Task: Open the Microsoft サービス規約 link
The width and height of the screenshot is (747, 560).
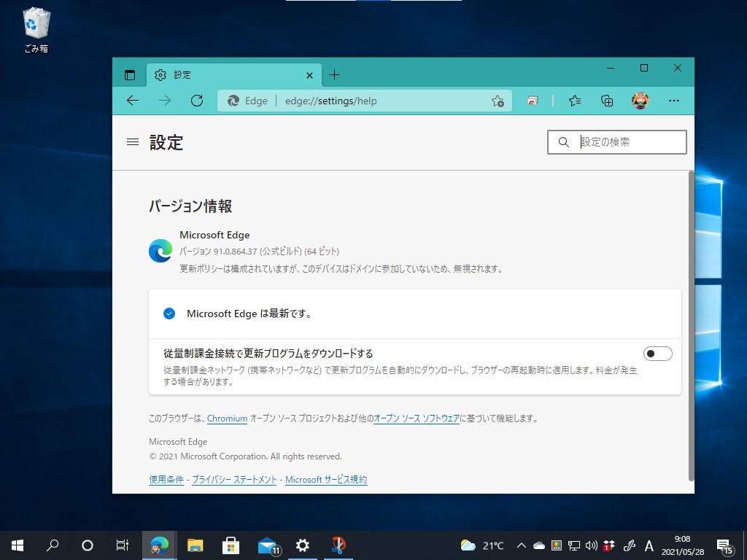Action: 325,479
